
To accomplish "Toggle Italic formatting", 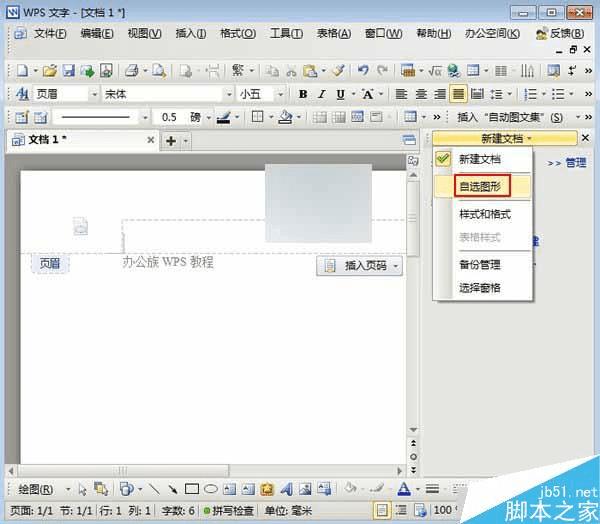I will 322,94.
